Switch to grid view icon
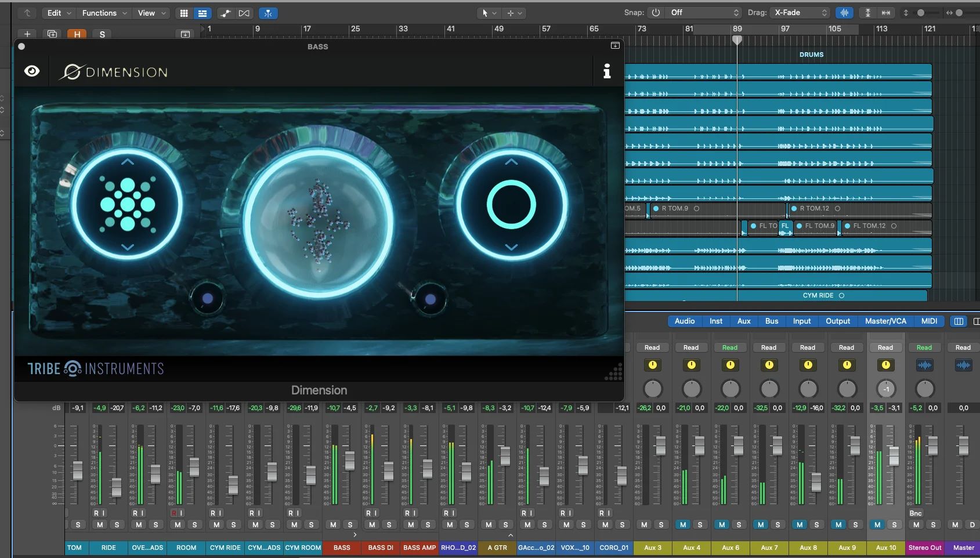Screen dimensions: 980x558 (184, 13)
